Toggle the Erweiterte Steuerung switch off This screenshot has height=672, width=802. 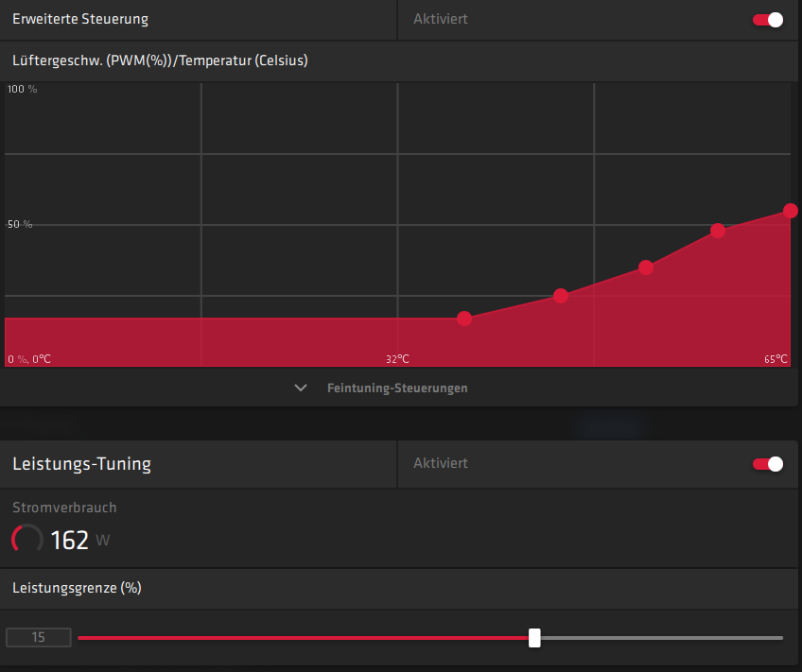click(x=767, y=20)
